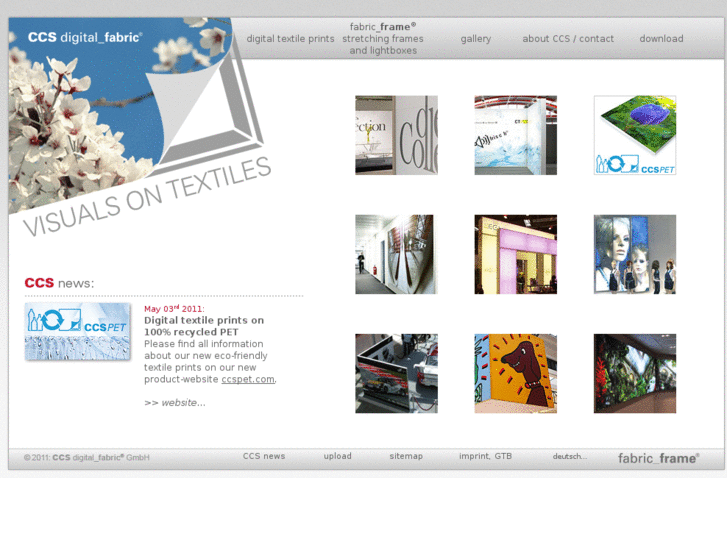Go to the gallery page
Screen dimensions: 727x545
click(x=475, y=39)
